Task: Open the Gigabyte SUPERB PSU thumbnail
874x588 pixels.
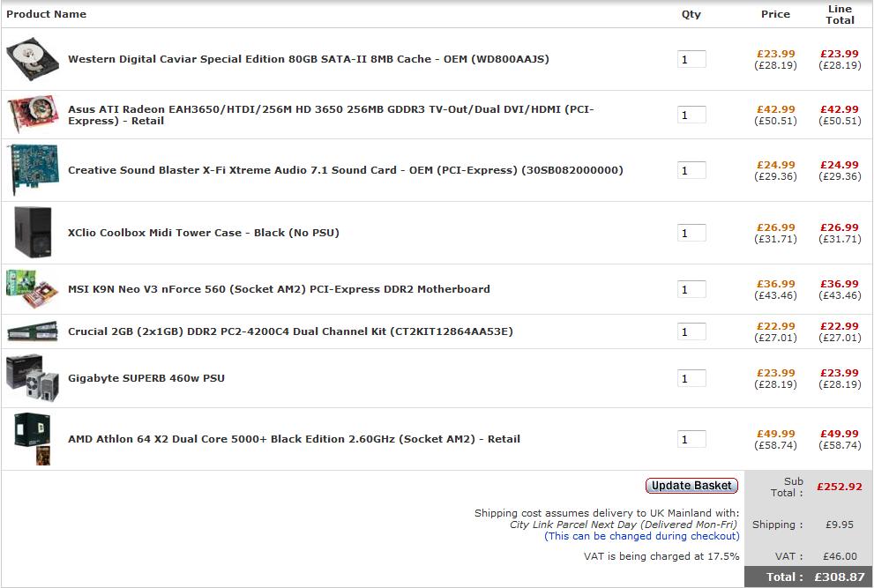Action: (x=33, y=378)
